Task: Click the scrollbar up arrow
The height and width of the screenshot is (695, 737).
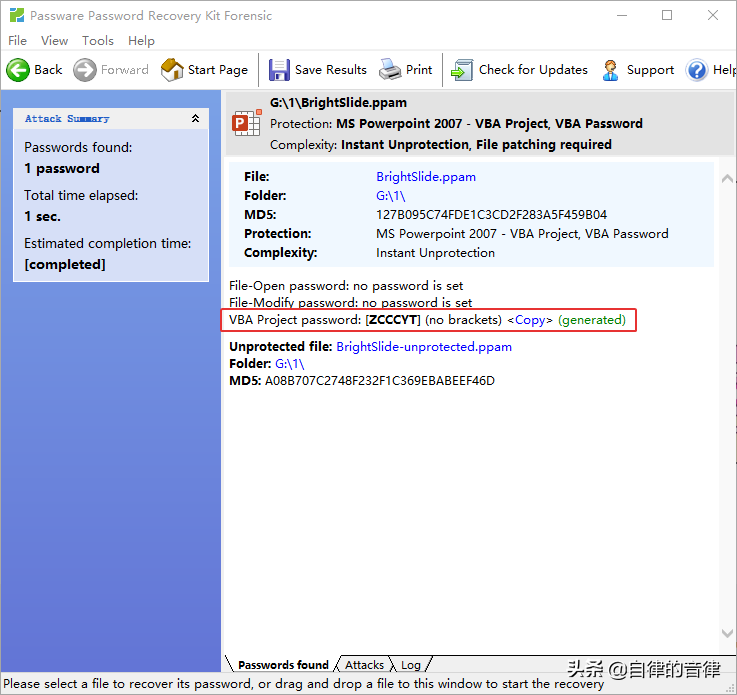Action: pos(727,179)
